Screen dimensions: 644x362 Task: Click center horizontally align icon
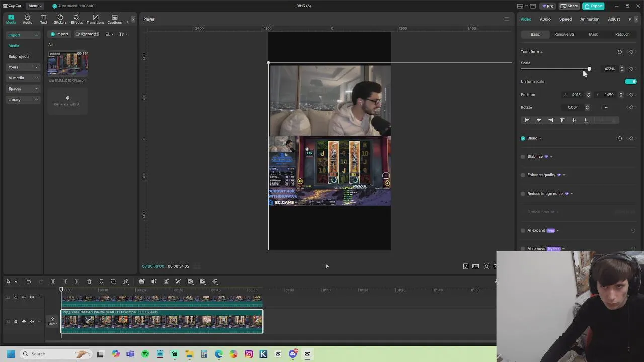coord(539,120)
